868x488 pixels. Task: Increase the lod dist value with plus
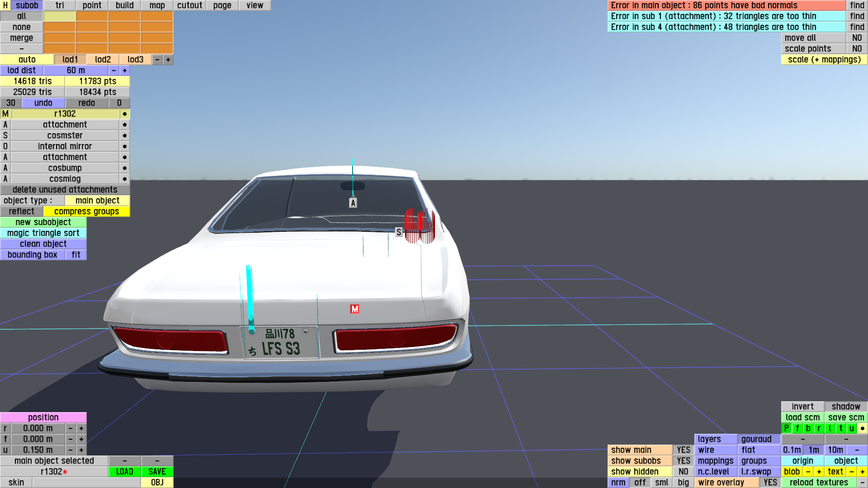125,70
